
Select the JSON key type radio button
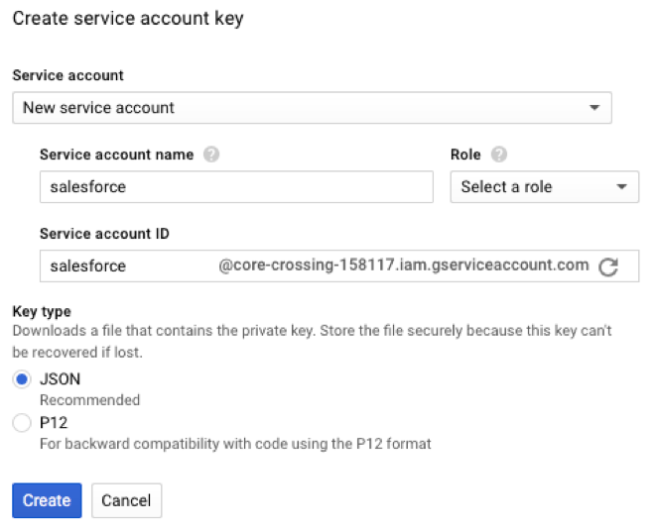point(22,380)
